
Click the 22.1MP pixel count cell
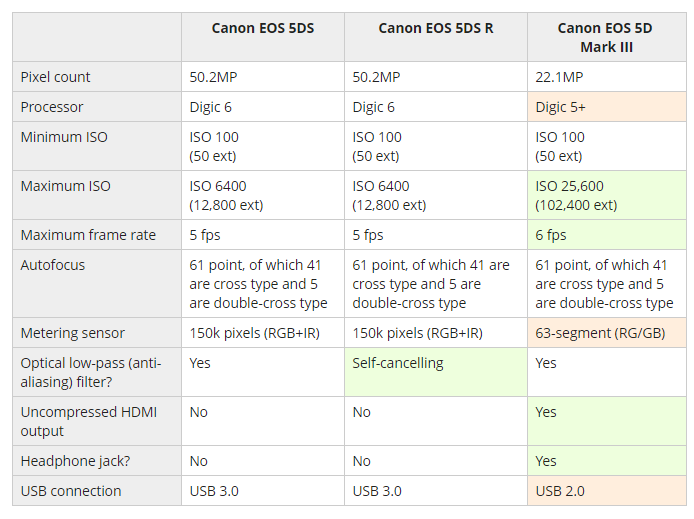(x=607, y=77)
